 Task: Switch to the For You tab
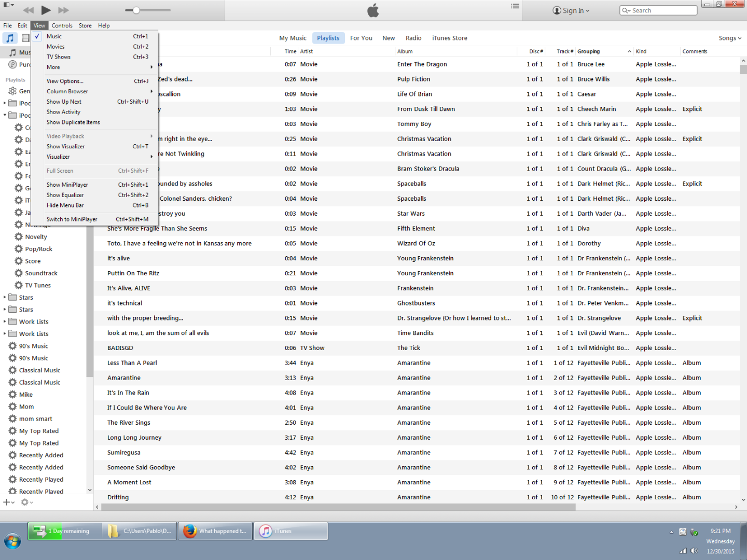pyautogui.click(x=361, y=37)
